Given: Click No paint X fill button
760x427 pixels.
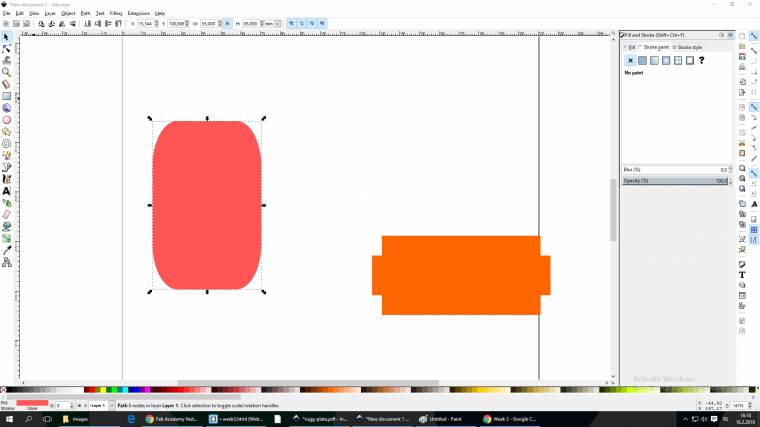Looking at the screenshot, I should [630, 61].
